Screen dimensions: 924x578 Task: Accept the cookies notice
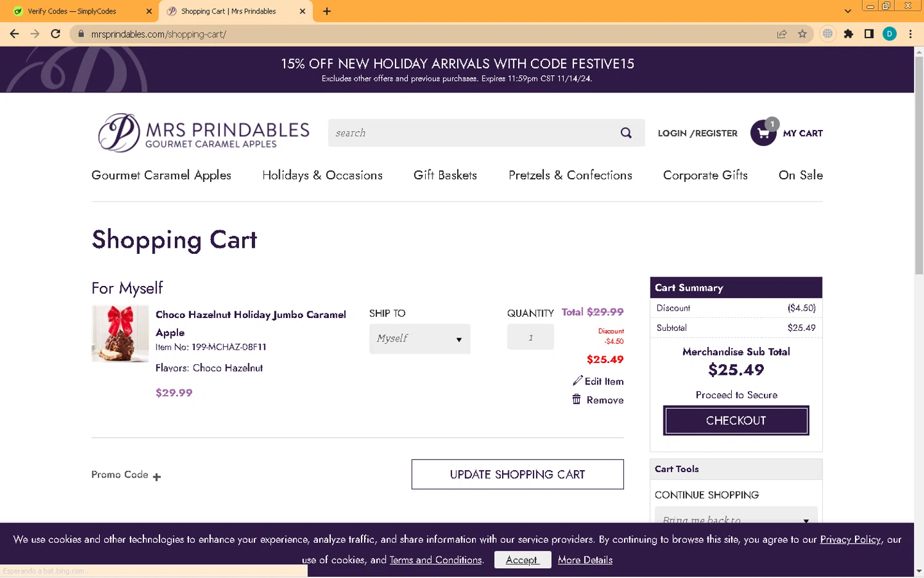point(522,560)
